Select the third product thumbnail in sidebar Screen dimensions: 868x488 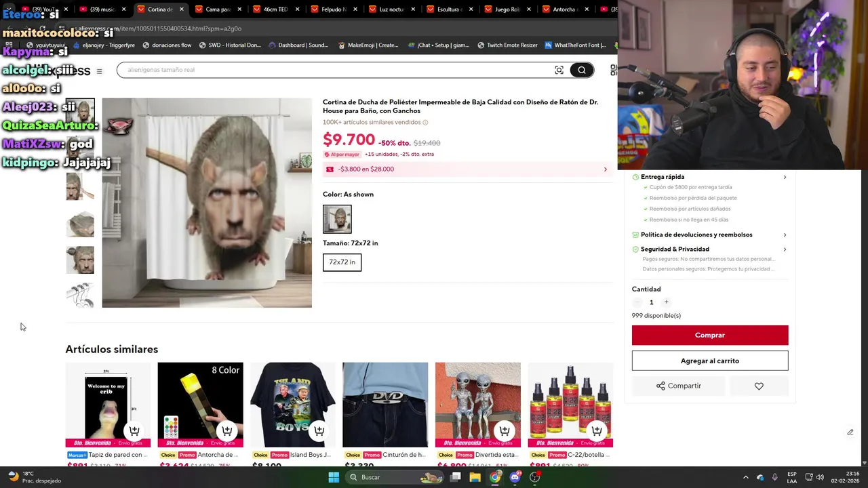[x=80, y=186]
